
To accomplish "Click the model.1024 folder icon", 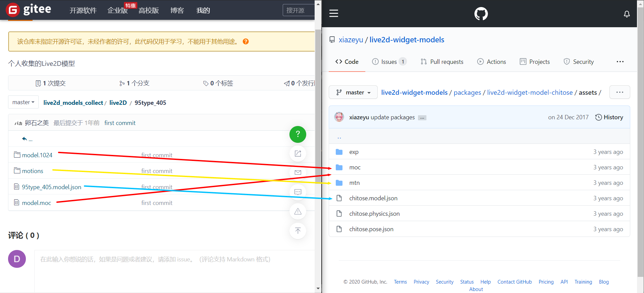I will coord(17,155).
